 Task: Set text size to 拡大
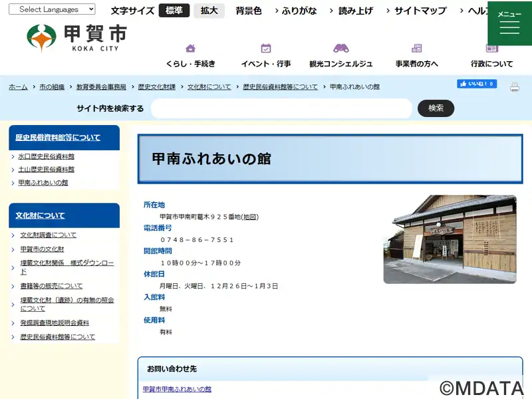(x=209, y=11)
